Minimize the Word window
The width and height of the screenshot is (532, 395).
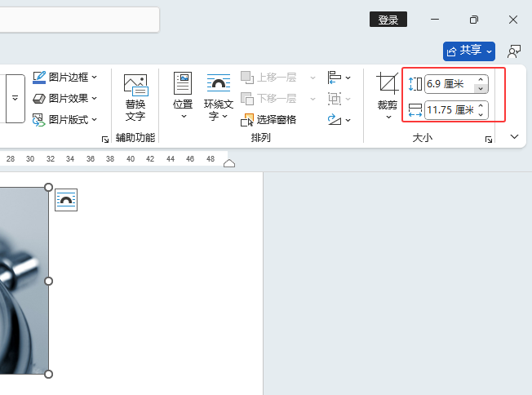(x=435, y=20)
